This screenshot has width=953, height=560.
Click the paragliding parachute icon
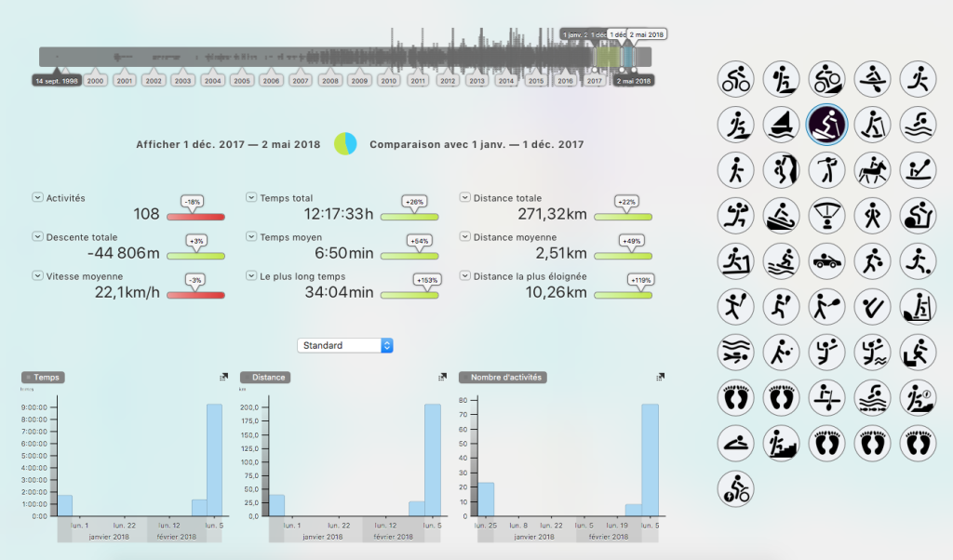825,213
